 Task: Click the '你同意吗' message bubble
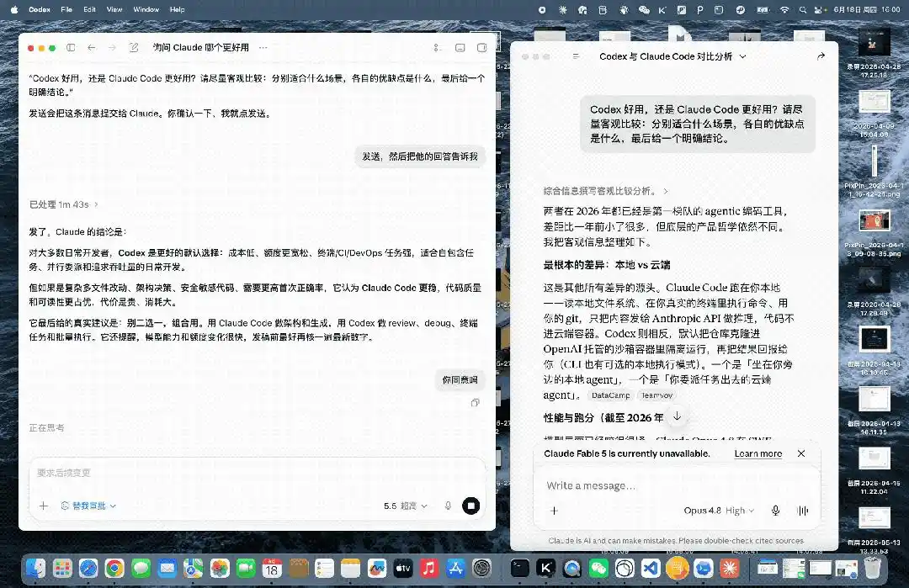point(460,380)
